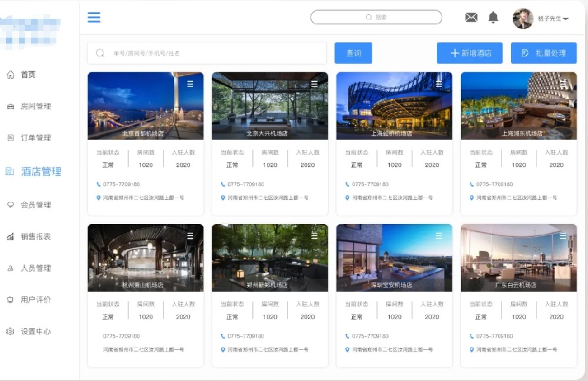Click the 新增酒店 button
Screen dimensions: 588x381
469,54
